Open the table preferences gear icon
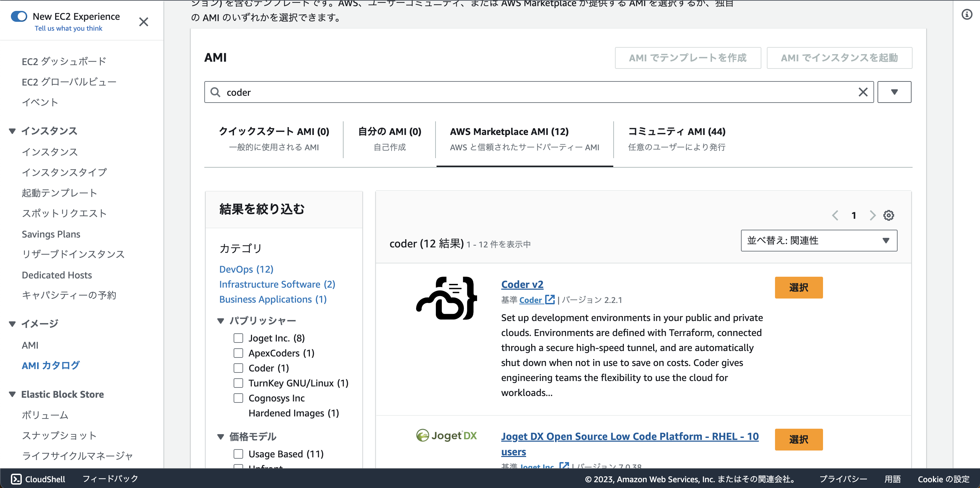The height and width of the screenshot is (488, 980). [889, 215]
